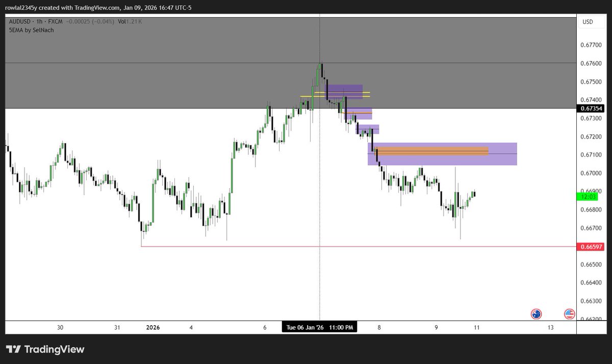The image size is (612, 364).
Task: Select the red horizontal line at 0.66597
Action: pos(359,247)
